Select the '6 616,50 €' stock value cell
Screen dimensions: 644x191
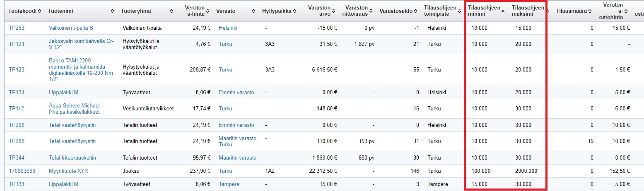[325, 70]
